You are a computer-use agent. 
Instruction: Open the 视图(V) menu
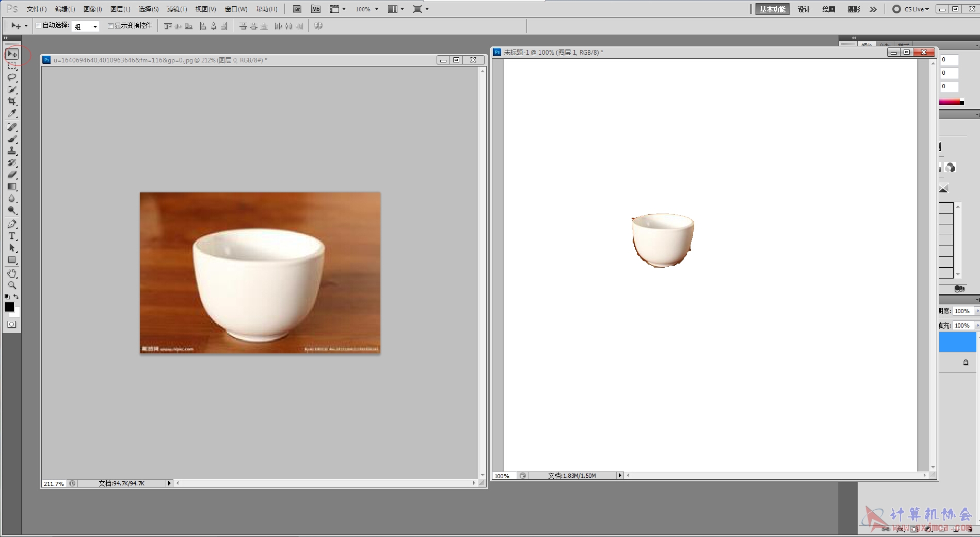point(205,9)
